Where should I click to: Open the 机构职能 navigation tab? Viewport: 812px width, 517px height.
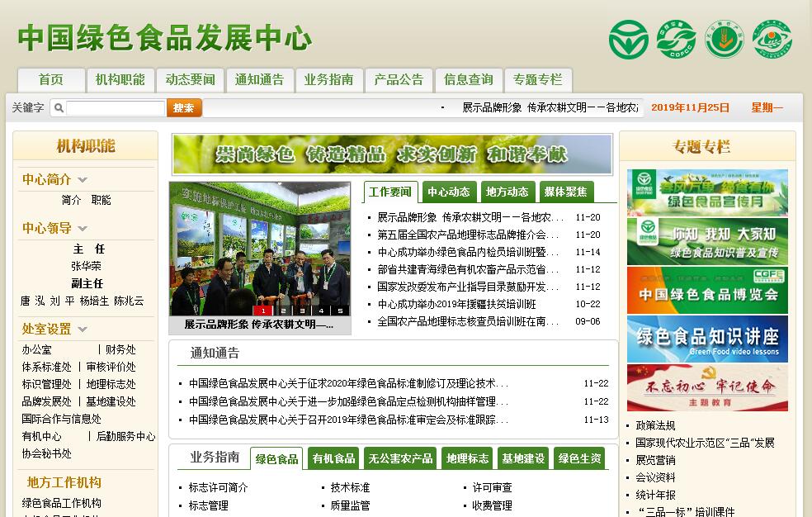pyautogui.click(x=120, y=80)
